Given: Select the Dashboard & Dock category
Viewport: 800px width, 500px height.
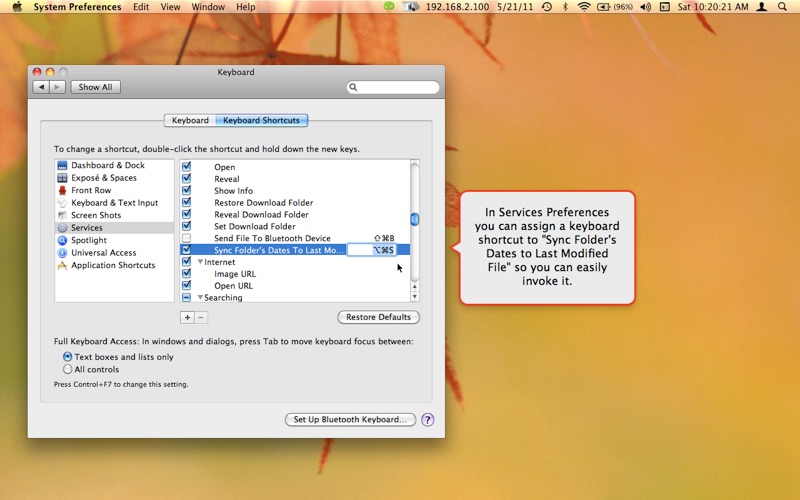Looking at the screenshot, I should click(114, 165).
